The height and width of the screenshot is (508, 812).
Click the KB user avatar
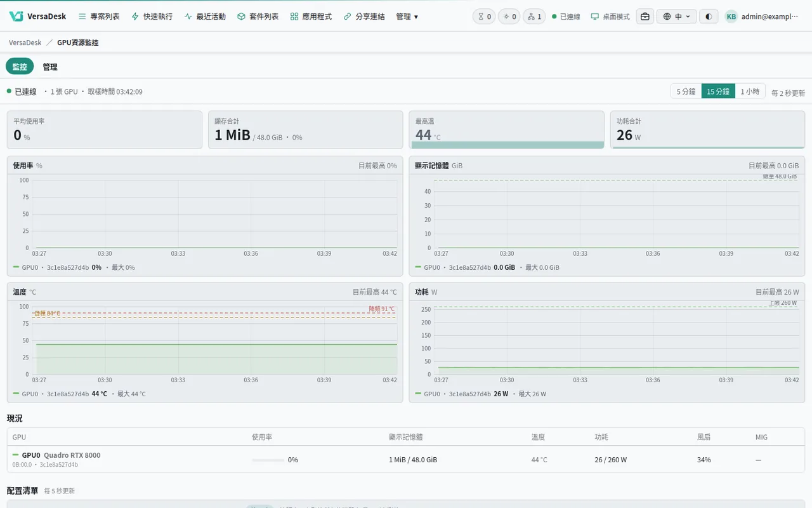pyautogui.click(x=731, y=17)
